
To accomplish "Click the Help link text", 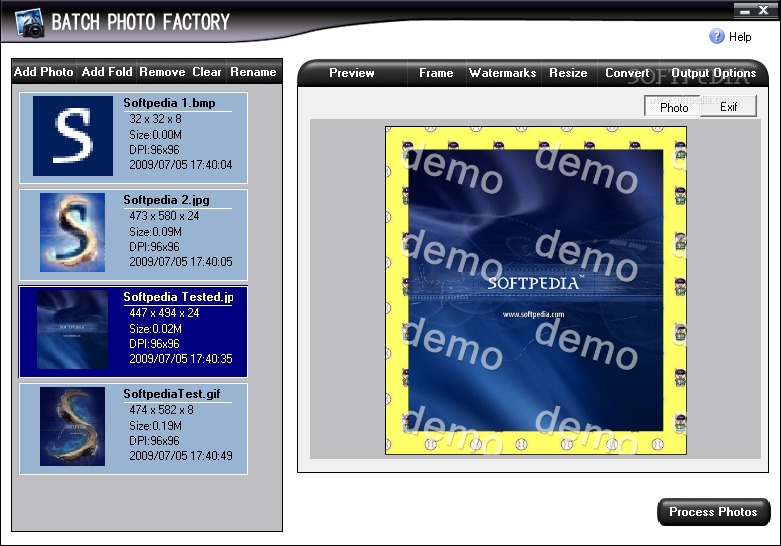I will (x=740, y=37).
